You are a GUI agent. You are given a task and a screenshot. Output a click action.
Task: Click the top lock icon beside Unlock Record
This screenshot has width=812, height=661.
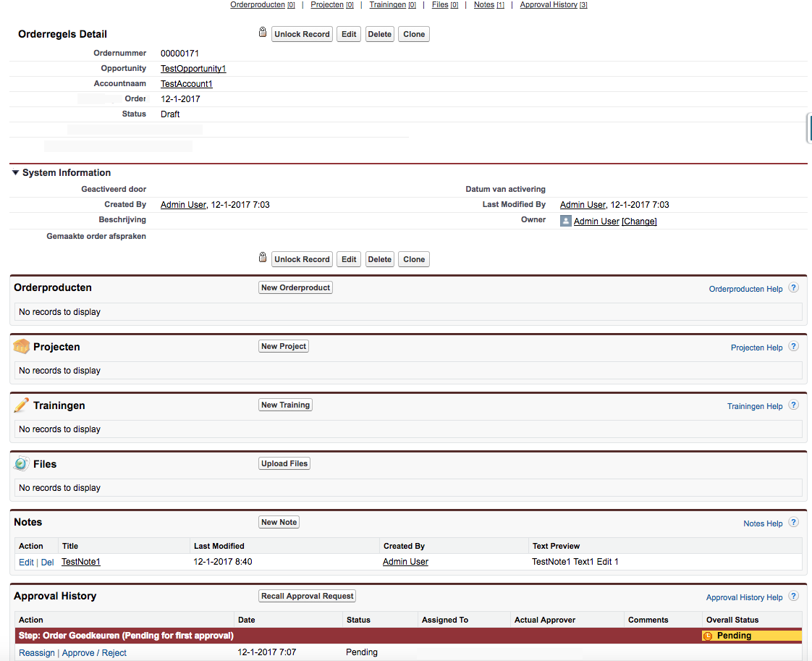coord(263,32)
